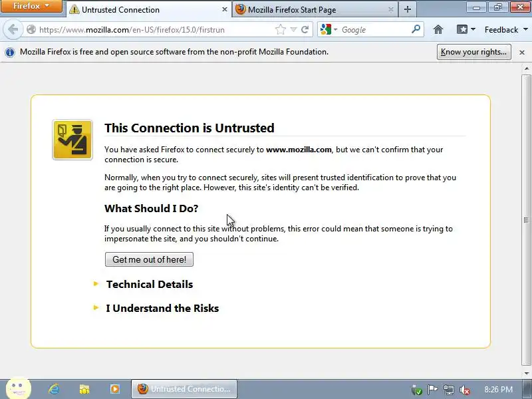This screenshot has width=532, height=399.
Task: Switch to Mozilla Firefox Start Page tab
Action: (x=315, y=9)
